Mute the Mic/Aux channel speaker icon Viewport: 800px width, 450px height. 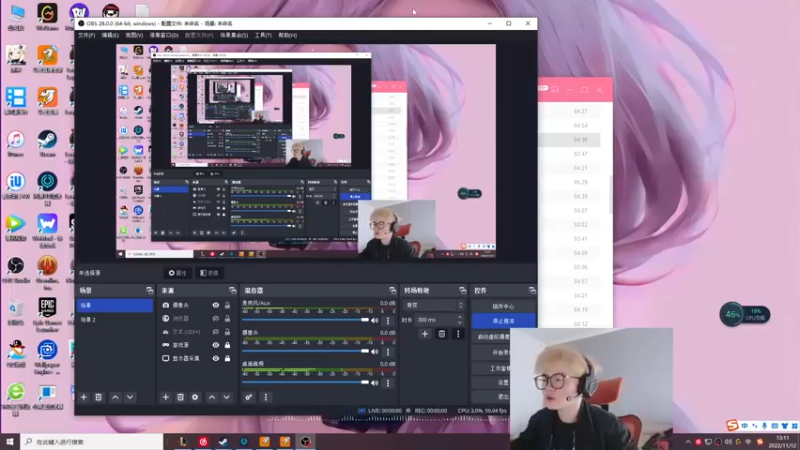pos(375,320)
